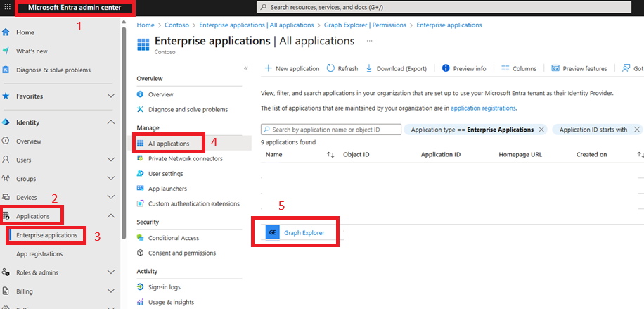Open the app launcher waffle icon

[8, 8]
